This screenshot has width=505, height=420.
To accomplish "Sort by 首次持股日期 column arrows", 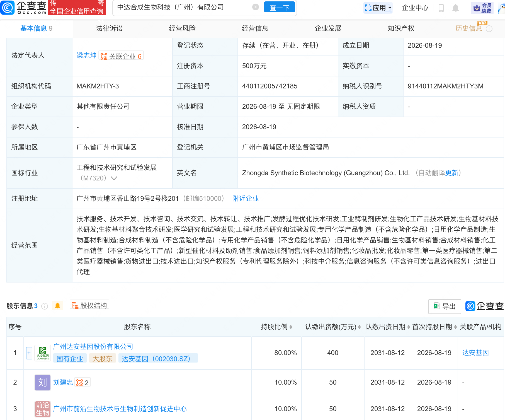I will [455, 327].
